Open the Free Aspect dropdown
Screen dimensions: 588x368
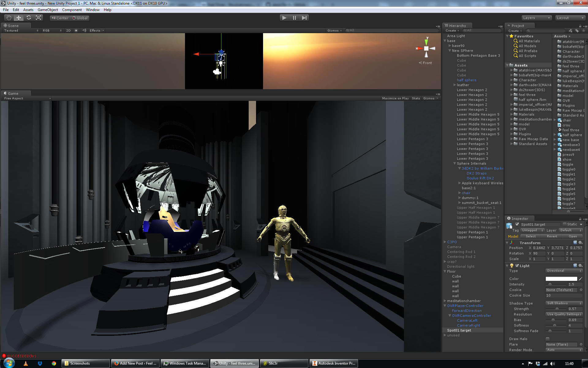pyautogui.click(x=27, y=98)
